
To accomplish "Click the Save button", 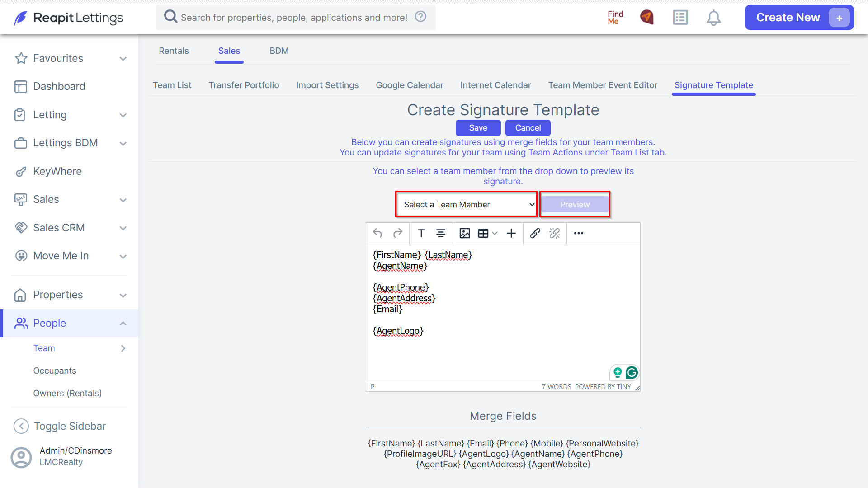I will (x=478, y=128).
